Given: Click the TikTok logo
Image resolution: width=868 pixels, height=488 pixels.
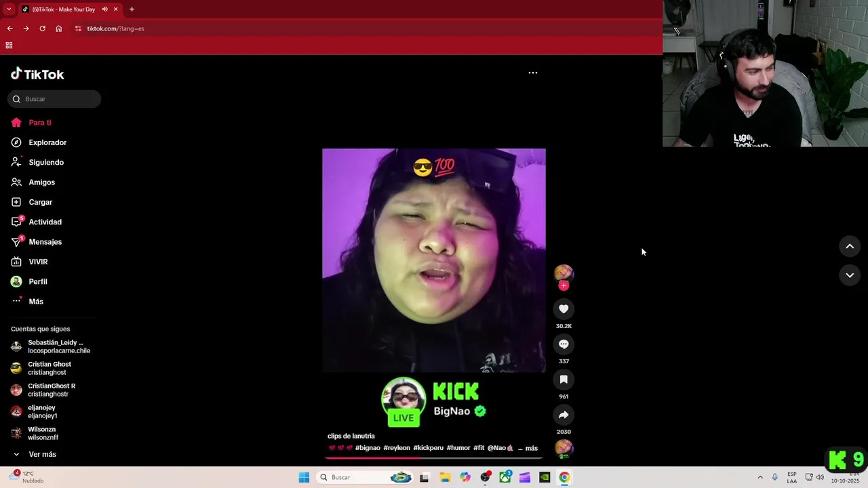Looking at the screenshot, I should click(37, 74).
